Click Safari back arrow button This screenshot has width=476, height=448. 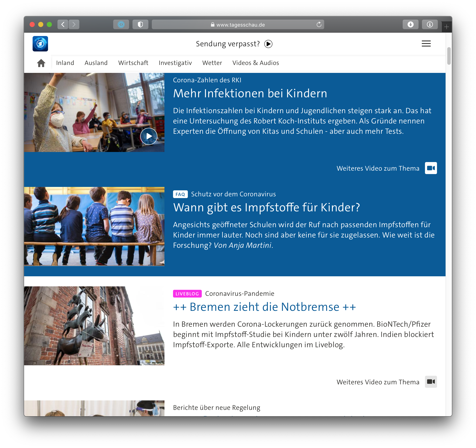coord(63,24)
